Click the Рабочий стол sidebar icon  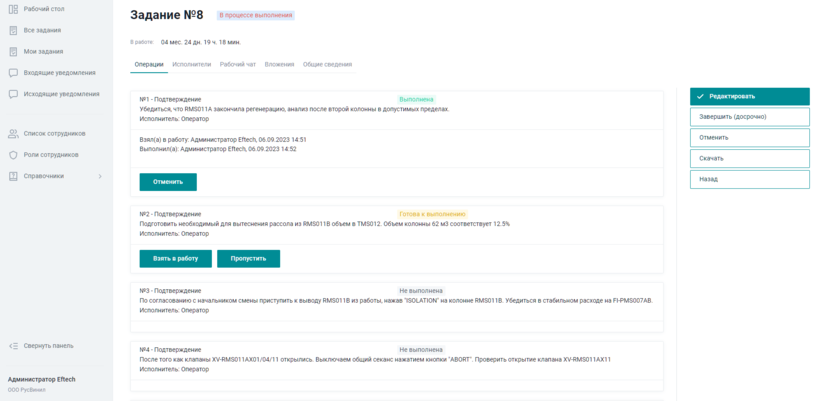[x=13, y=8]
